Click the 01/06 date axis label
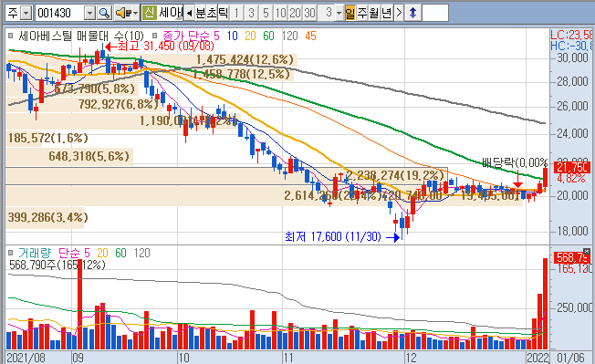Screen dimensions: 595x364 tap(570, 358)
